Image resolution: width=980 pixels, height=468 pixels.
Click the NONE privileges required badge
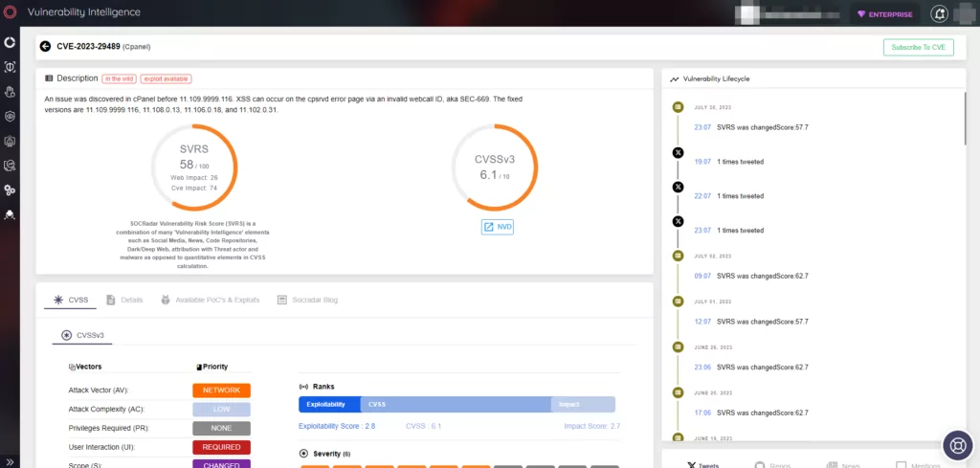click(221, 429)
